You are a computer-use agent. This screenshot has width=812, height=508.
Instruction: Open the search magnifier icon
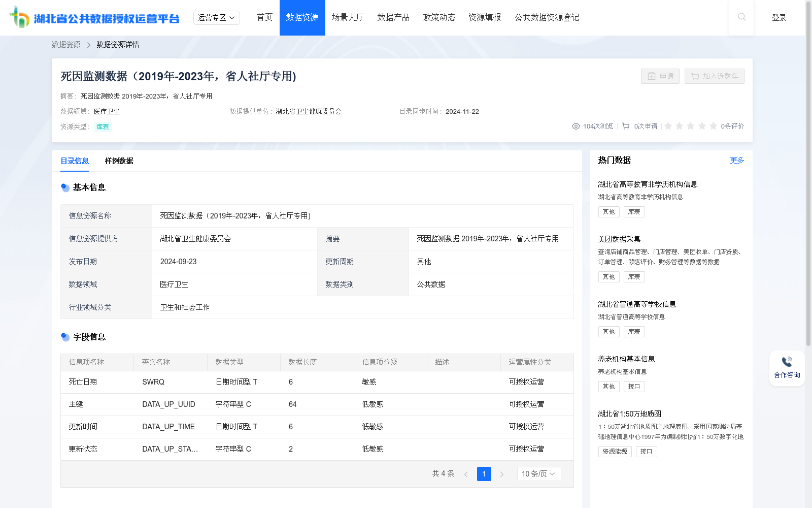(741, 17)
